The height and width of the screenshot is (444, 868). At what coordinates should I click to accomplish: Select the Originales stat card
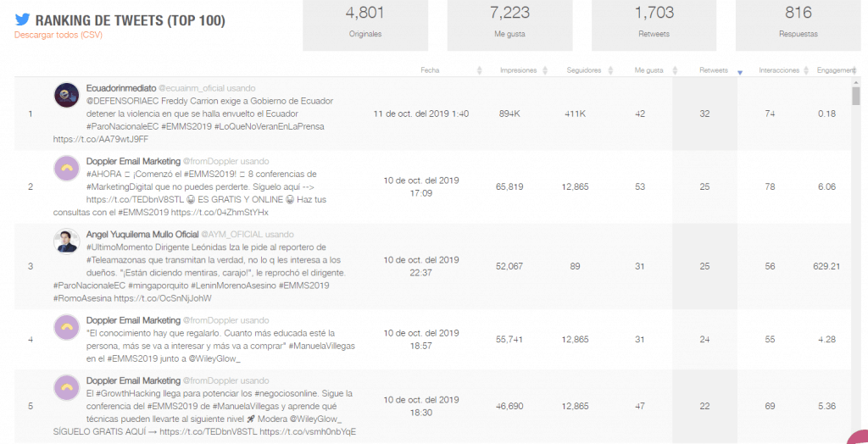pos(365,25)
